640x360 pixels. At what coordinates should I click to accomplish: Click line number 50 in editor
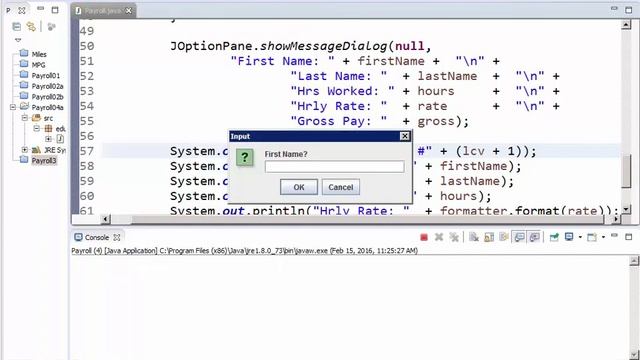[87, 46]
